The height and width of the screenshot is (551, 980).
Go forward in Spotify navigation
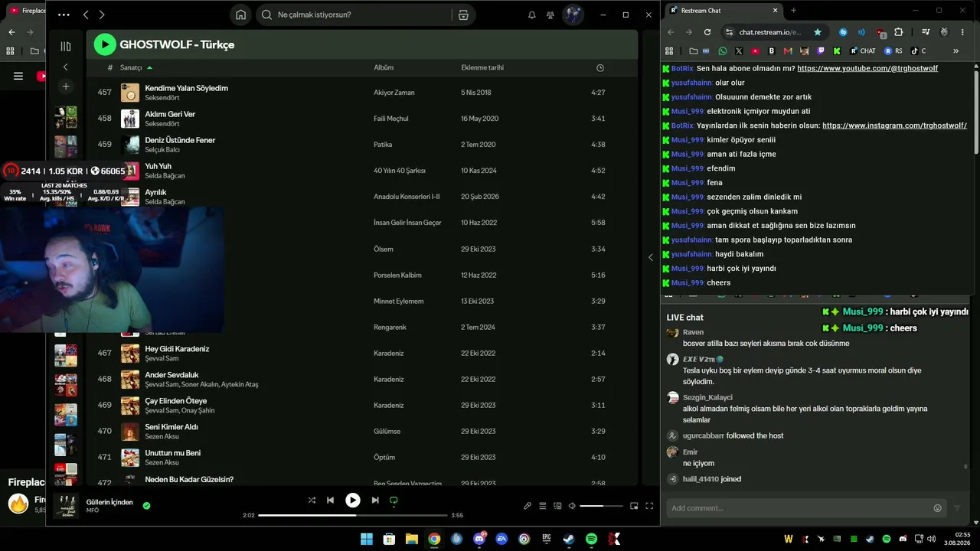coord(102,15)
